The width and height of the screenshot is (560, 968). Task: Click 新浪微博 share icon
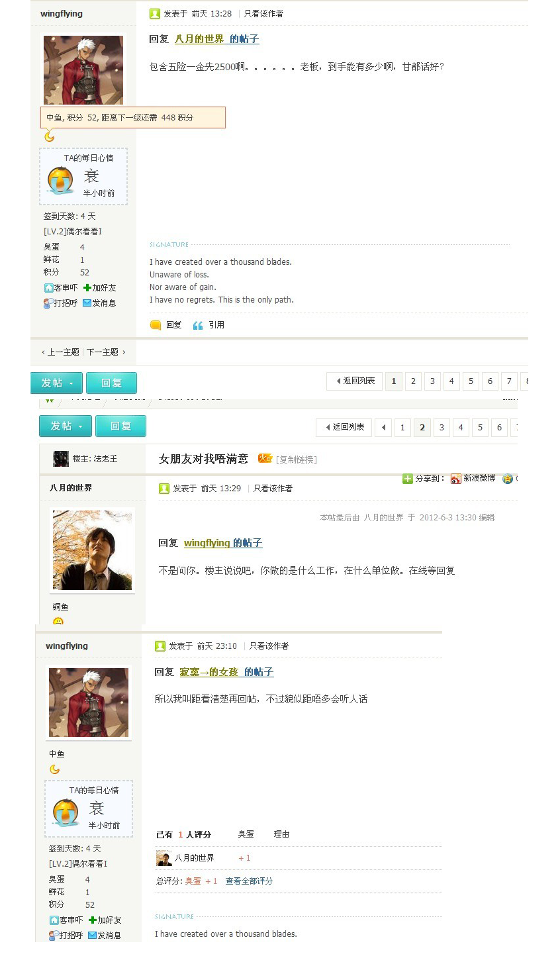pos(455,479)
